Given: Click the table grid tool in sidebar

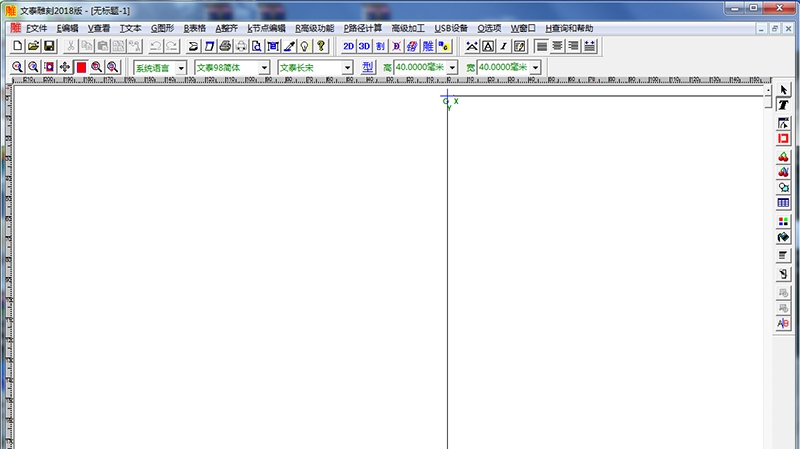Looking at the screenshot, I should tap(784, 203).
